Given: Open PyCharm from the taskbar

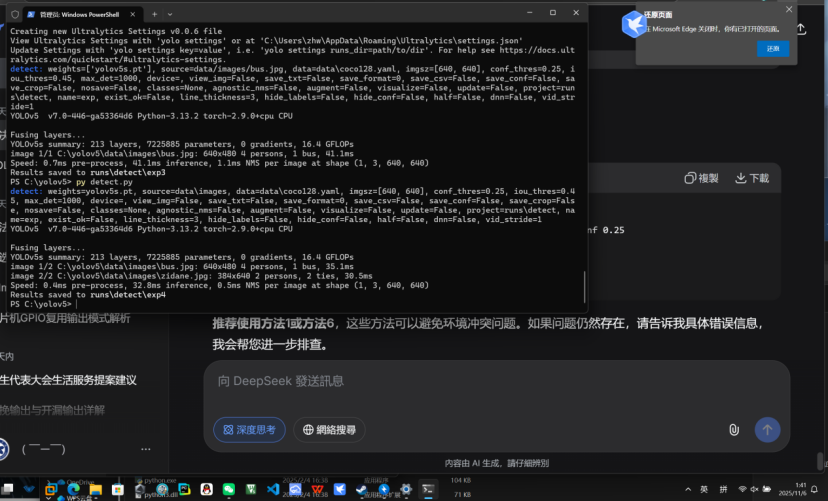Looking at the screenshot, I should (184, 489).
